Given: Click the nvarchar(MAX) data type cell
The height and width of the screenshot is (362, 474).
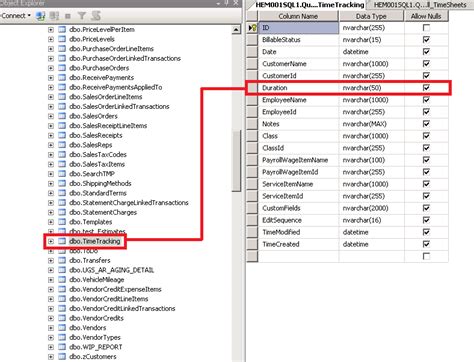Looking at the screenshot, I should pos(371,124).
